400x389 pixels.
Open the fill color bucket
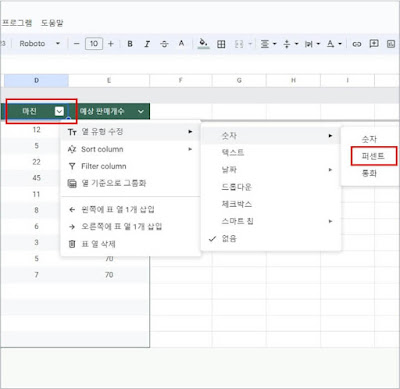(x=203, y=44)
